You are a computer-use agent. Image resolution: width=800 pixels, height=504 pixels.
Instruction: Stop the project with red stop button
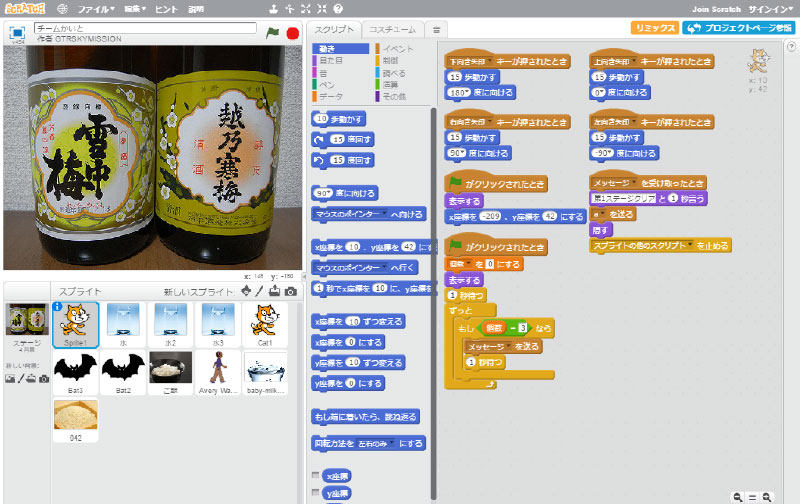click(x=293, y=33)
